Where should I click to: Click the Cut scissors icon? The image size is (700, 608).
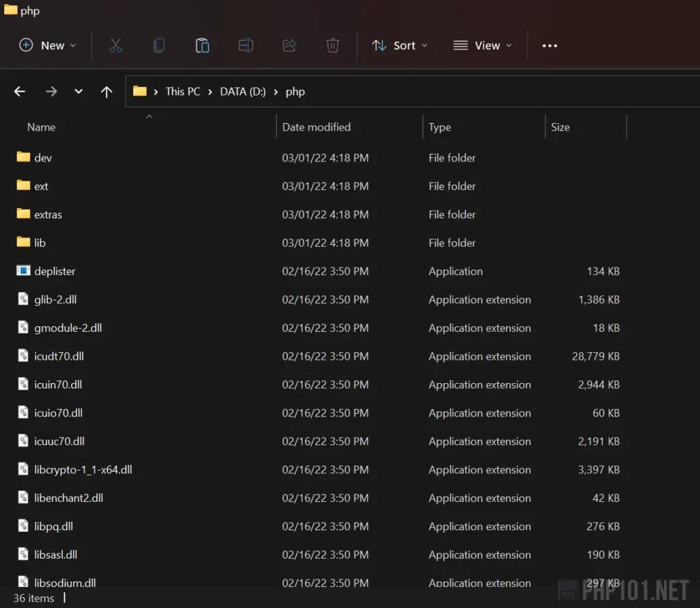pyautogui.click(x=116, y=45)
